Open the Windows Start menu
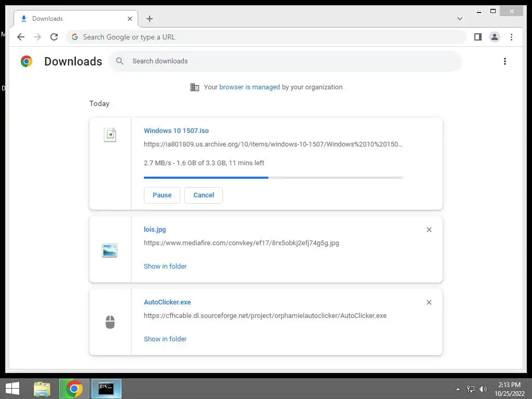Viewport: 532px width, 399px height. coord(12,389)
